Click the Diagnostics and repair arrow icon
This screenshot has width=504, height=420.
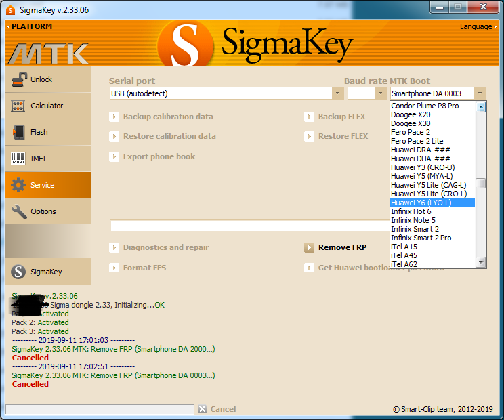pos(114,247)
